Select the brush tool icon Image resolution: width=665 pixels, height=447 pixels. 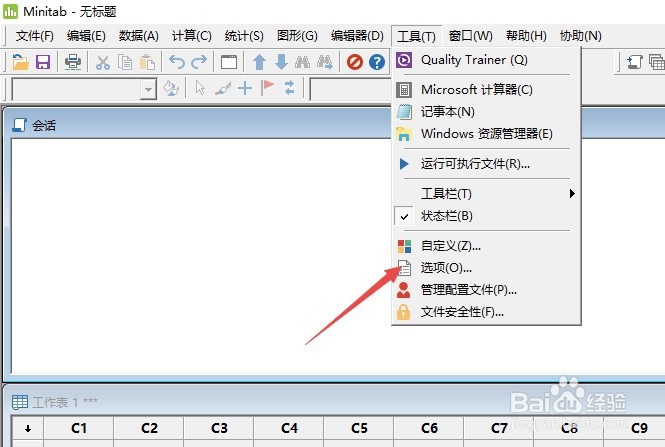(223, 88)
